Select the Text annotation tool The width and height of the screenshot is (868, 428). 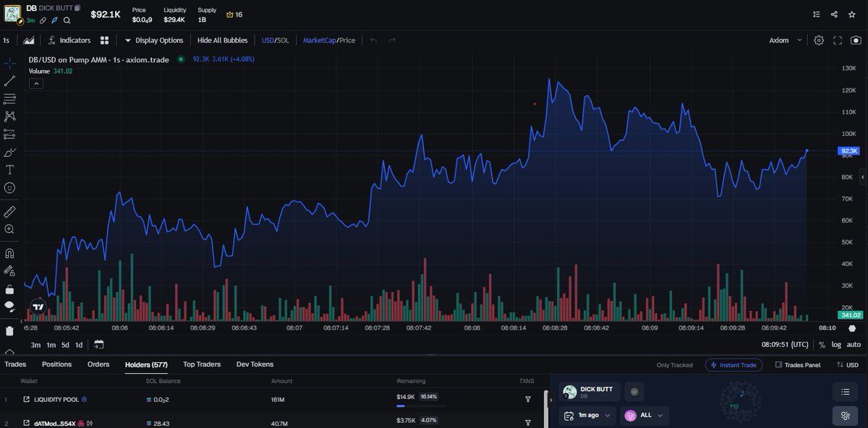coord(9,170)
